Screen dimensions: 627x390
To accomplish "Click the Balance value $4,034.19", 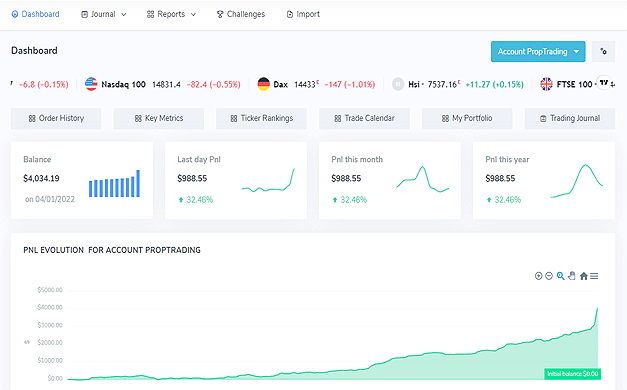I will point(41,178).
